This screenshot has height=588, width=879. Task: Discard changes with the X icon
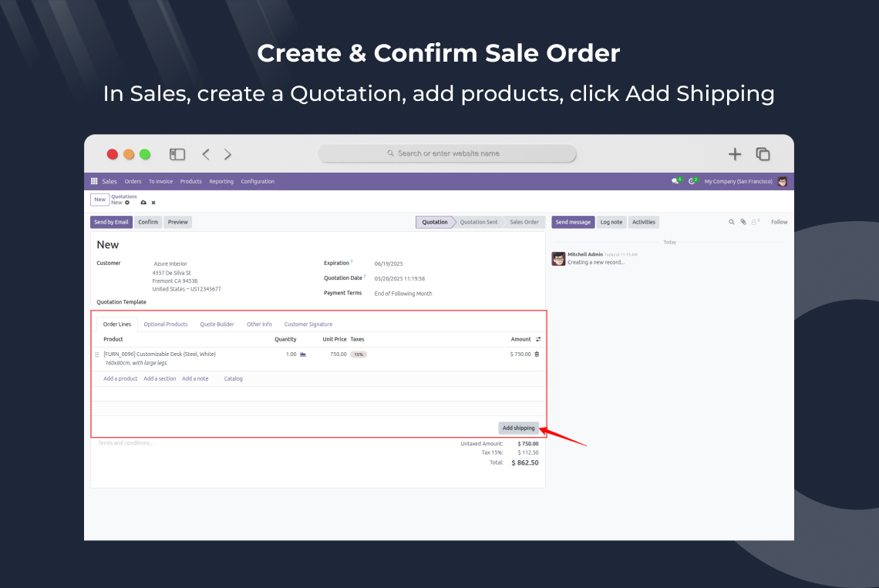tap(153, 203)
